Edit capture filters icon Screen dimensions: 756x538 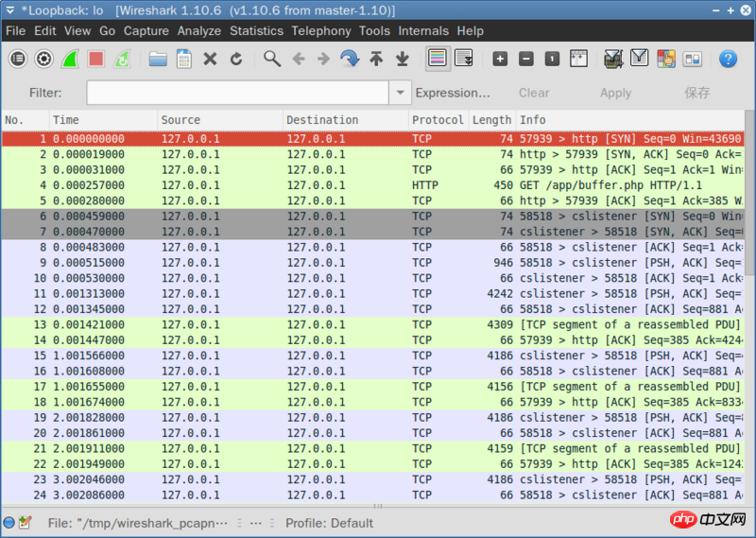tap(613, 59)
